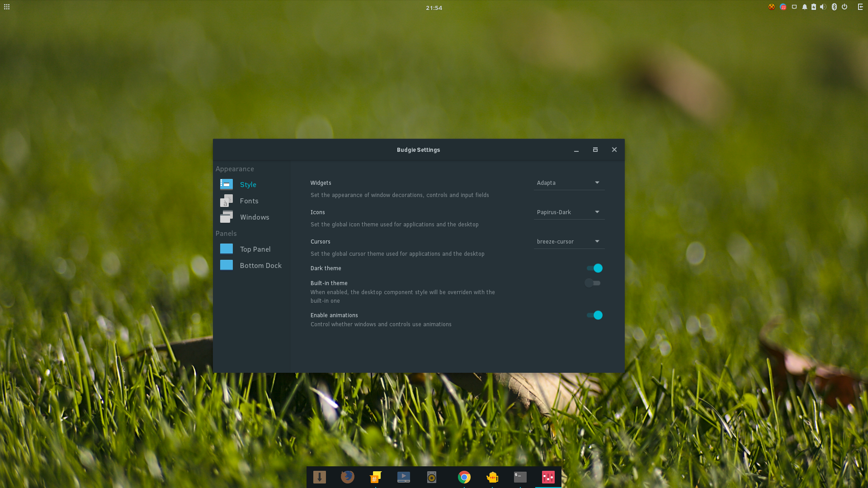Open the tray icon with the 22 badge
The image size is (868, 488).
point(783,7)
